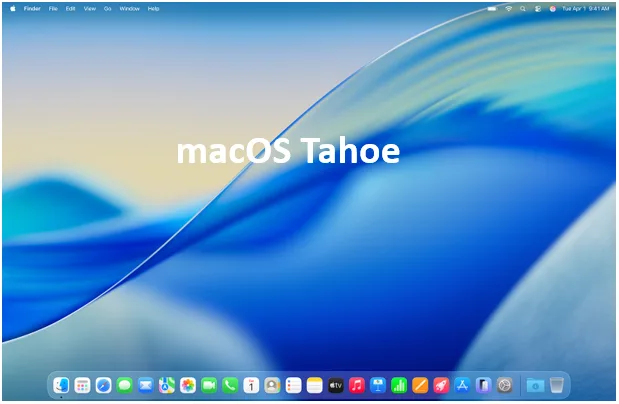
Task: Open Calendar in the Dock
Action: click(x=251, y=385)
